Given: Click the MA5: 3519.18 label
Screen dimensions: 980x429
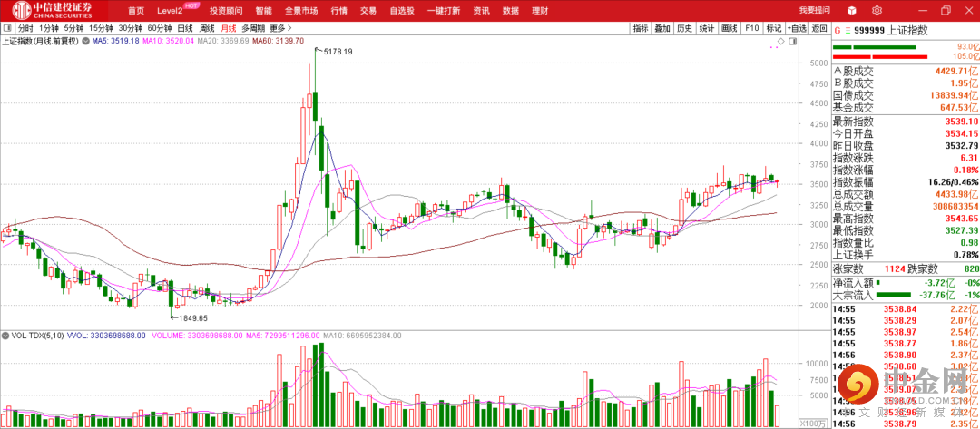Looking at the screenshot, I should 115,41.
